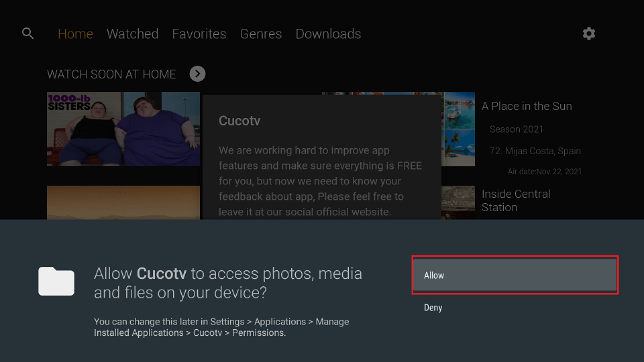Allow Cucotv file access
The height and width of the screenshot is (362, 644).
[x=515, y=275]
